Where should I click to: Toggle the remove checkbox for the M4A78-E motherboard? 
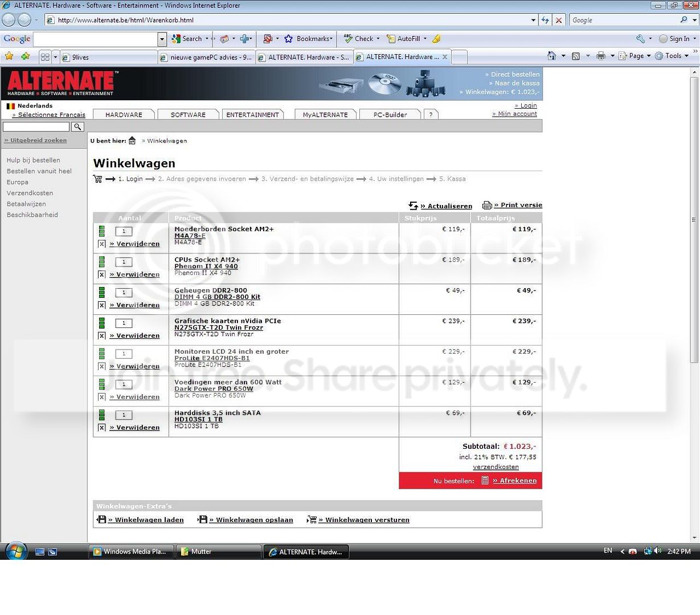(x=101, y=244)
